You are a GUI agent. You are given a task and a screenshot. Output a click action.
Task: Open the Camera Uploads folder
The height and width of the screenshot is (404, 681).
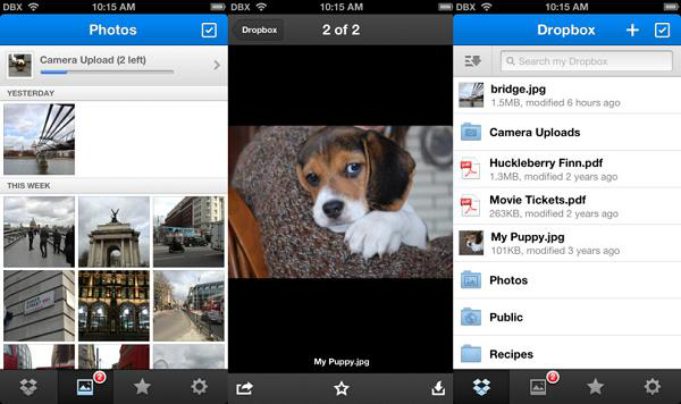coord(567,132)
